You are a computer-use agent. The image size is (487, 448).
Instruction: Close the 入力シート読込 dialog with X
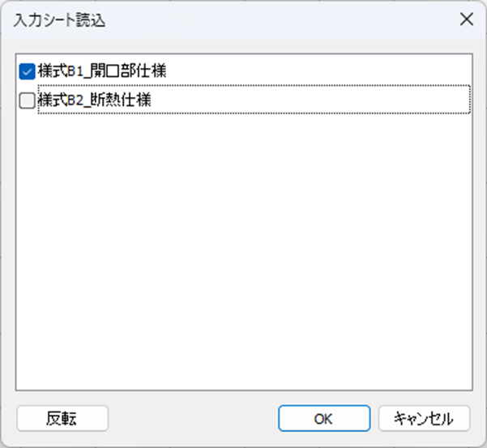[x=467, y=19]
